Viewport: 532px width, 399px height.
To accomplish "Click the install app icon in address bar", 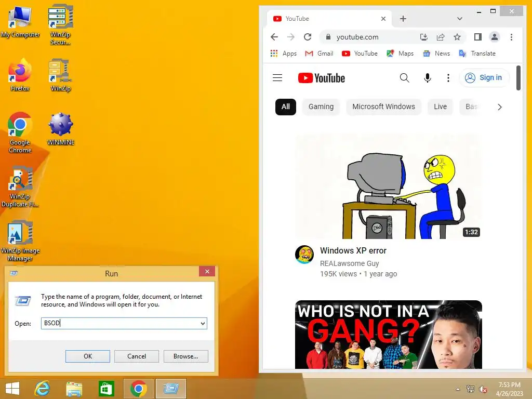I will [424, 37].
